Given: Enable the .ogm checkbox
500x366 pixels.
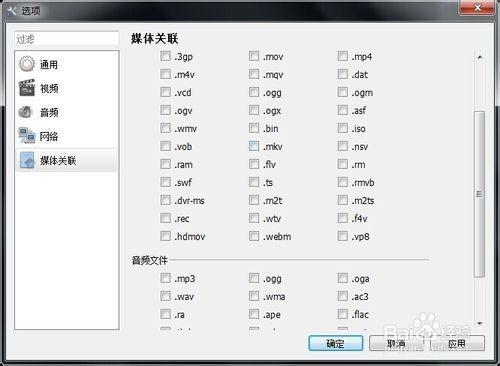Looking at the screenshot, I should pyautogui.click(x=343, y=92).
